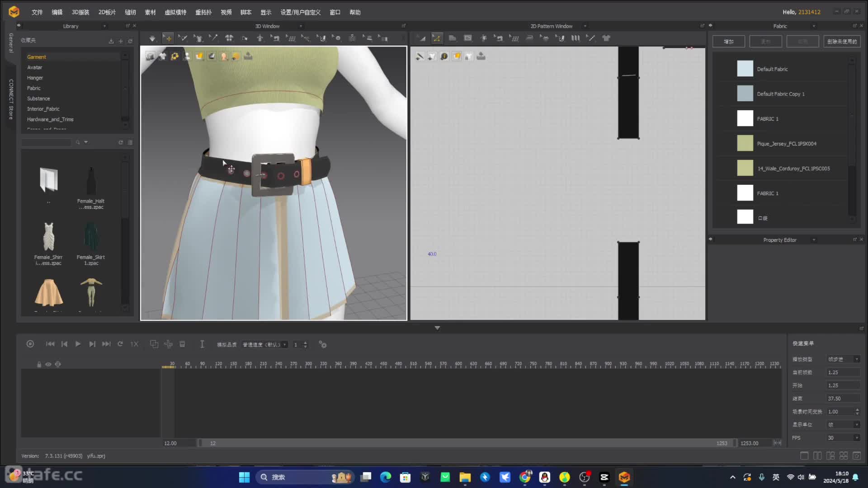
Task: Activate the Simulate arrow tool in 3D toolbar
Action: [152, 38]
